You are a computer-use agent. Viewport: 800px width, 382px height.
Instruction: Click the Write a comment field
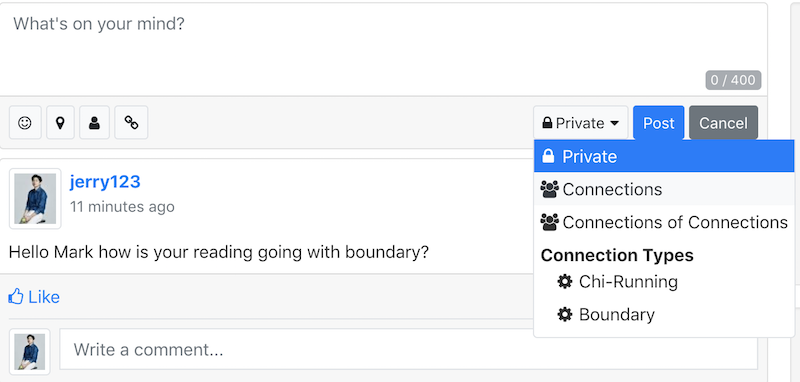click(409, 349)
